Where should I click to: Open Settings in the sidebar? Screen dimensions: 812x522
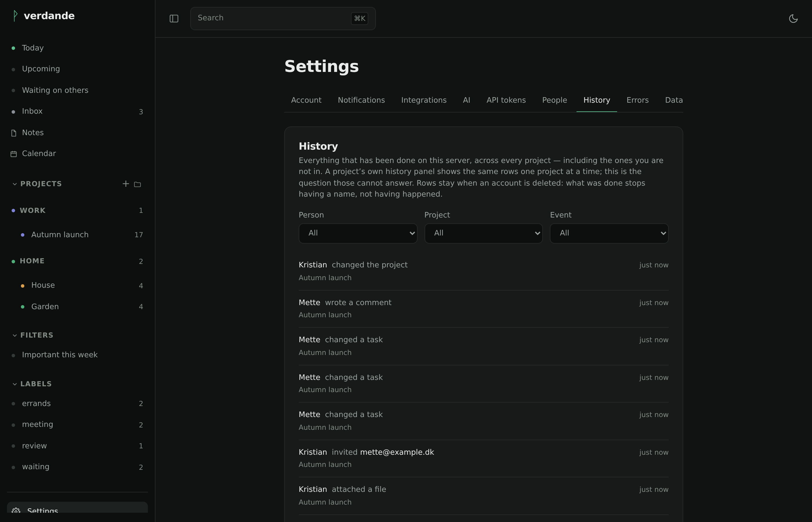point(77,507)
